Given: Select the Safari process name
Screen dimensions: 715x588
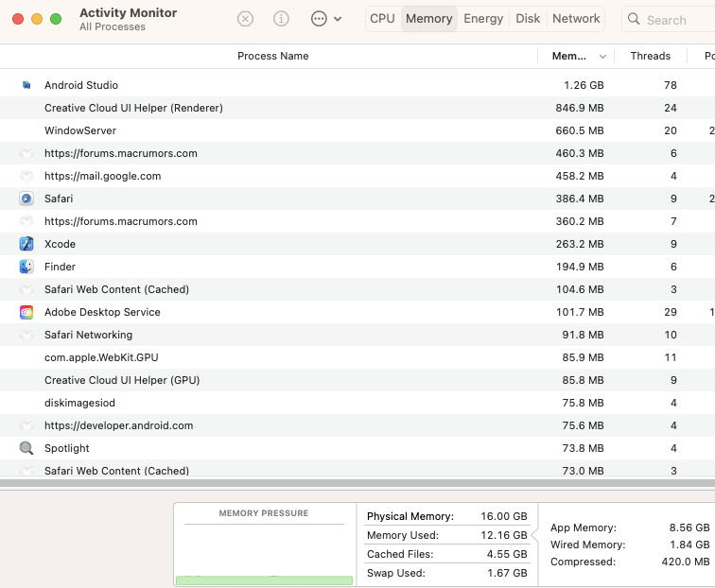Looking at the screenshot, I should [x=59, y=199].
